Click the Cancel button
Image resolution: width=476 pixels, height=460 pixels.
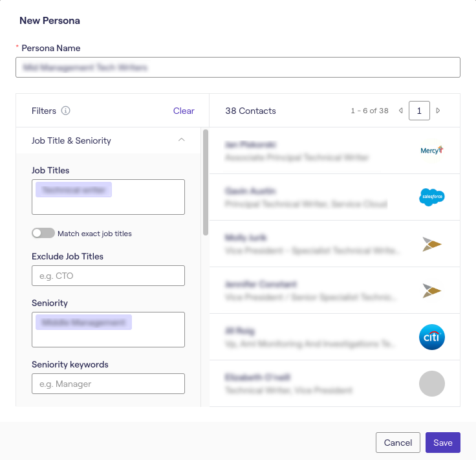[x=398, y=443]
